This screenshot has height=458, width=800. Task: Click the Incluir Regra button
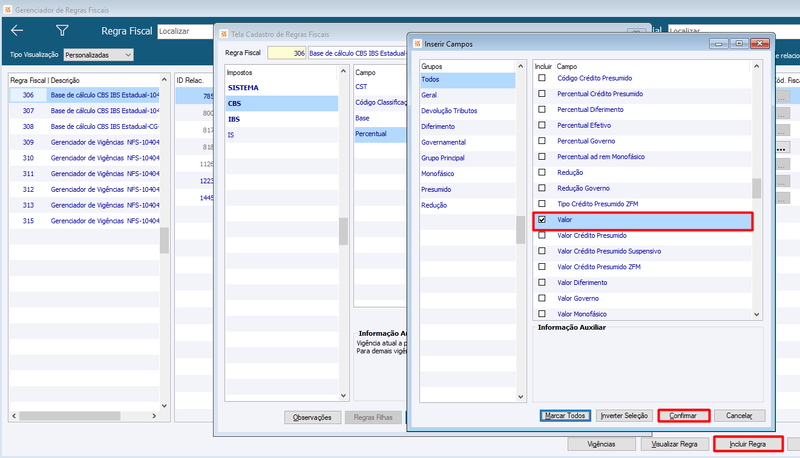[x=747, y=444]
